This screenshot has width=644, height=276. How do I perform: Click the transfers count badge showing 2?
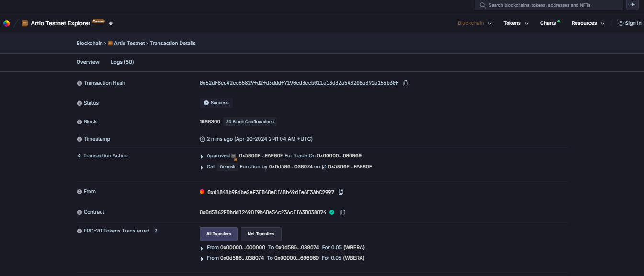(156, 231)
